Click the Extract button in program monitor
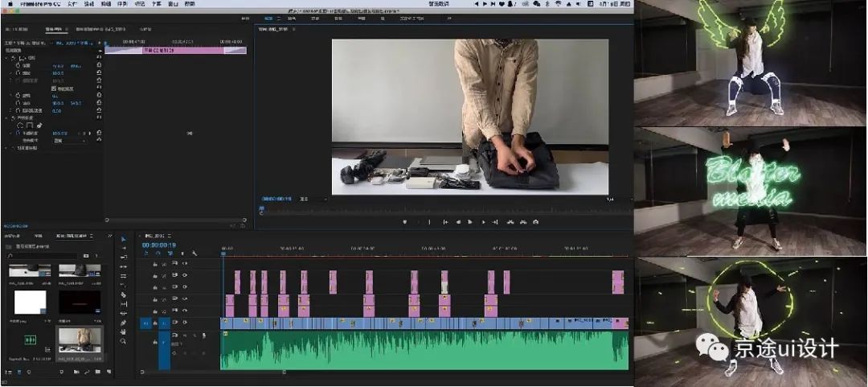This screenshot has width=868, height=387. click(523, 222)
